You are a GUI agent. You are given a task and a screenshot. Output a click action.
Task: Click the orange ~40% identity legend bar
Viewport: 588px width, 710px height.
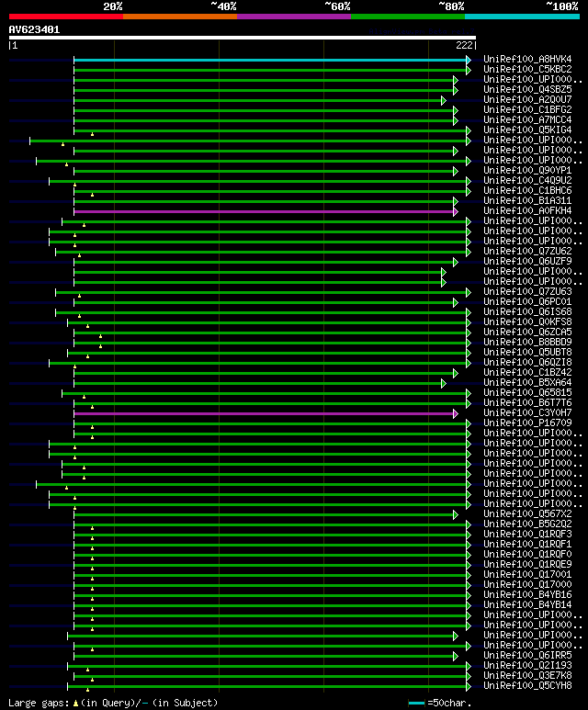180,17
